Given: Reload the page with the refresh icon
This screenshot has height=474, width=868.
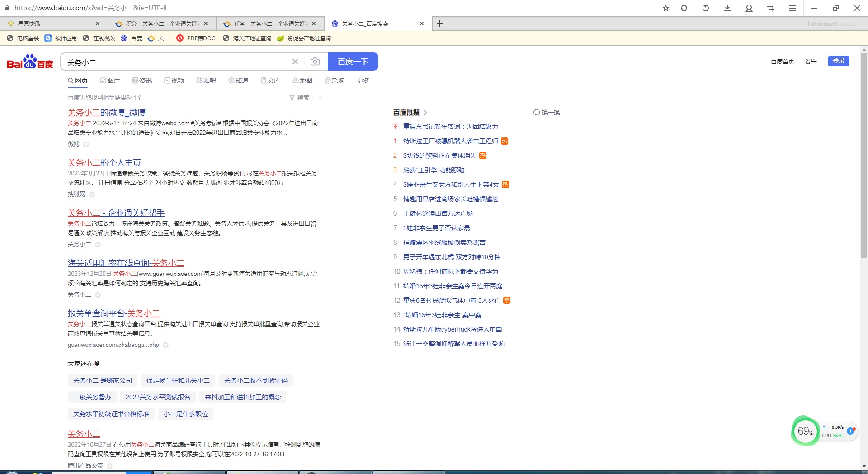Looking at the screenshot, I should [684, 8].
